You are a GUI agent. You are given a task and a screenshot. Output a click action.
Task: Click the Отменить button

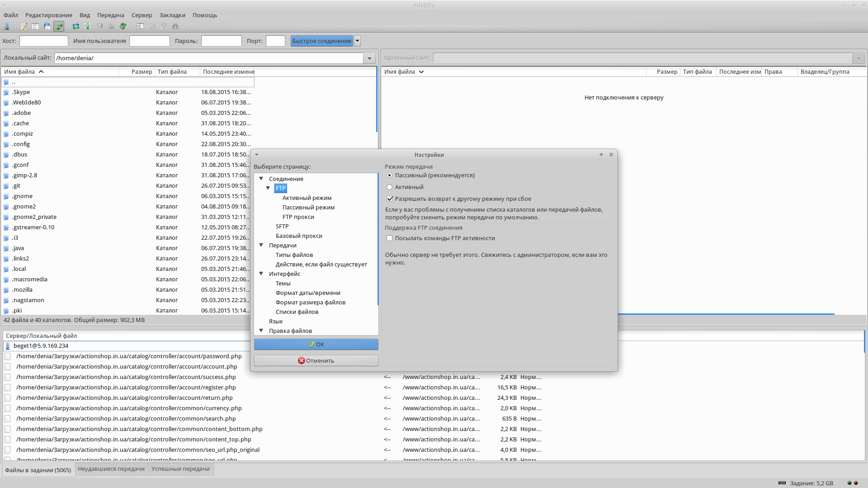pos(316,360)
